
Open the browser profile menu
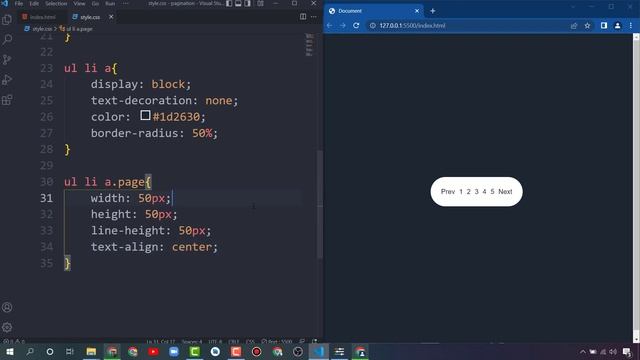pyautogui.click(x=618, y=25)
